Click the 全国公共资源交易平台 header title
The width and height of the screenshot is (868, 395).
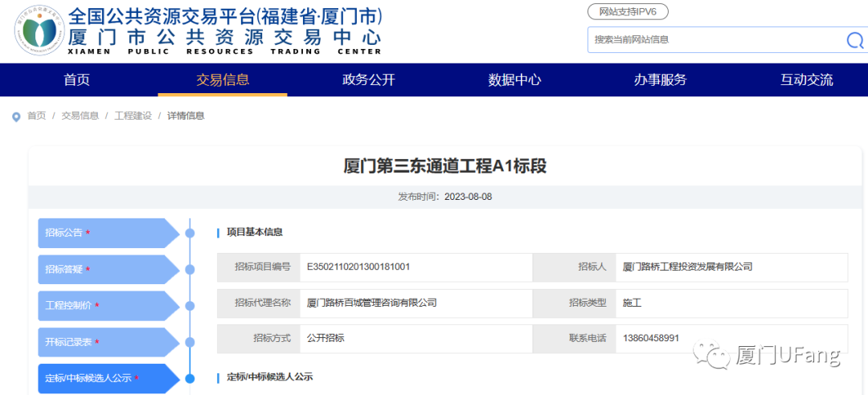pos(225,15)
